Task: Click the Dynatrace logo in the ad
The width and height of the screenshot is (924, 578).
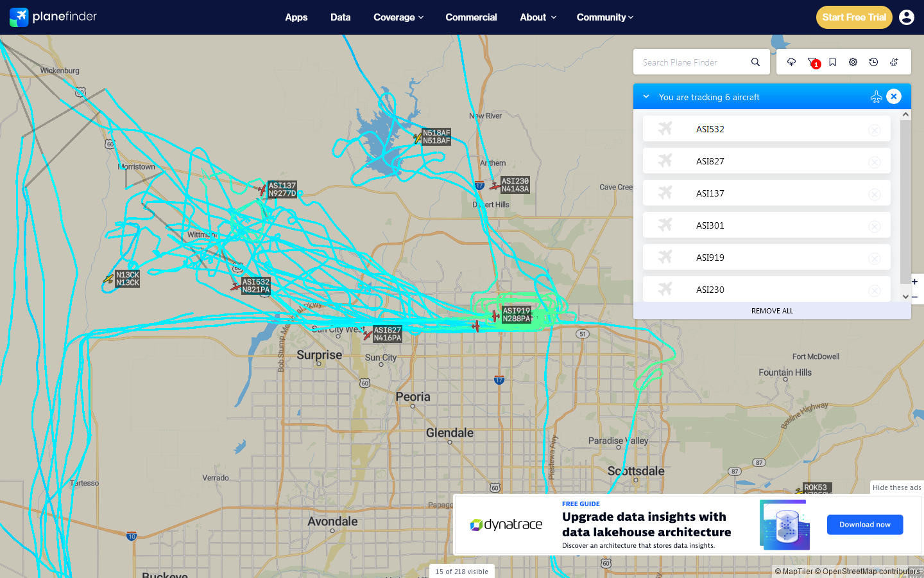Action: coord(506,525)
